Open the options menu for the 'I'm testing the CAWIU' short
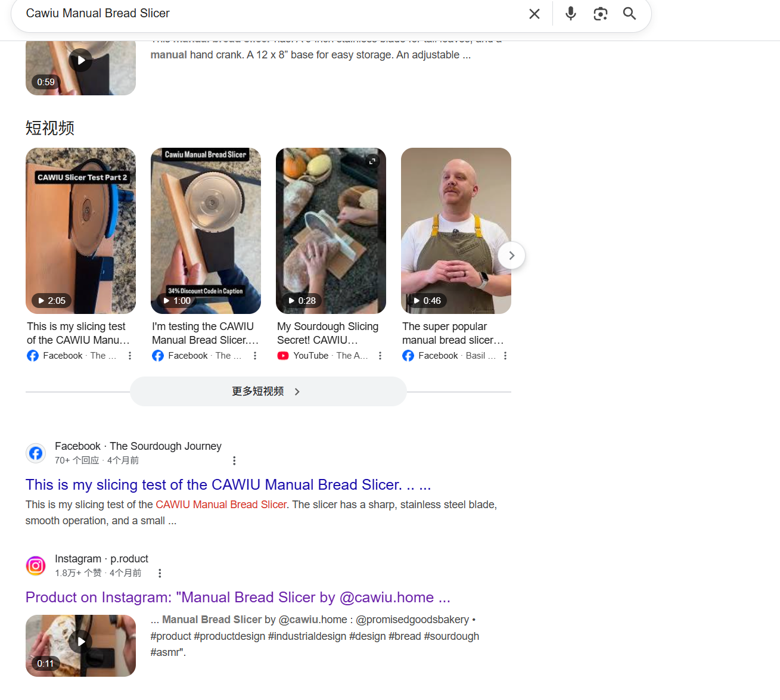 [x=255, y=356]
